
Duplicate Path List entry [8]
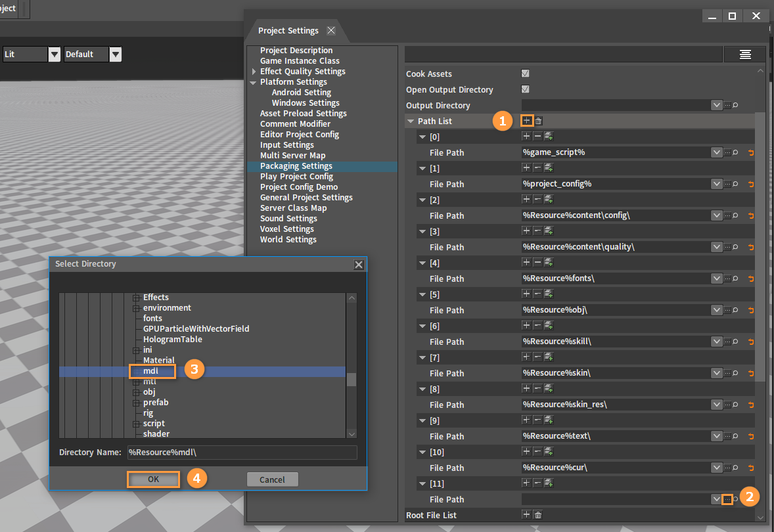pos(549,388)
